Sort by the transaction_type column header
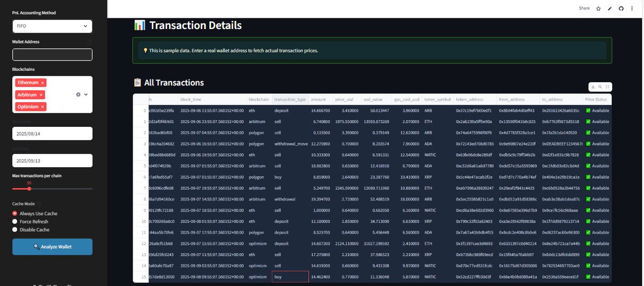This screenshot has height=286, width=644. click(x=290, y=99)
